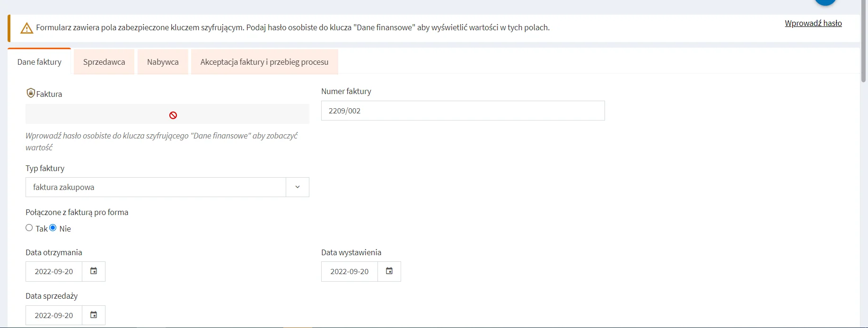The width and height of the screenshot is (868, 328).
Task: Open calendar picker for Data wystawienia
Action: pos(389,271)
